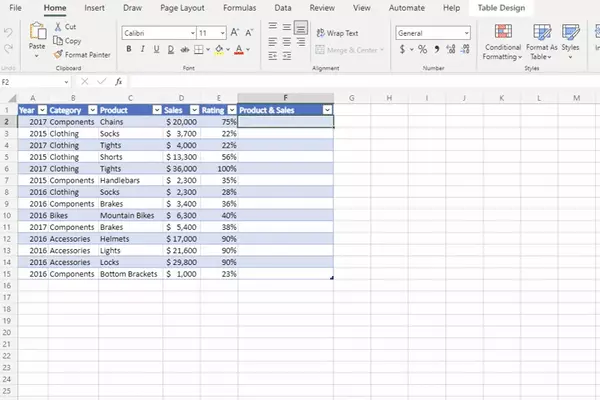Image resolution: width=600 pixels, height=400 pixels.
Task: Switch to the Data tab
Action: click(283, 8)
